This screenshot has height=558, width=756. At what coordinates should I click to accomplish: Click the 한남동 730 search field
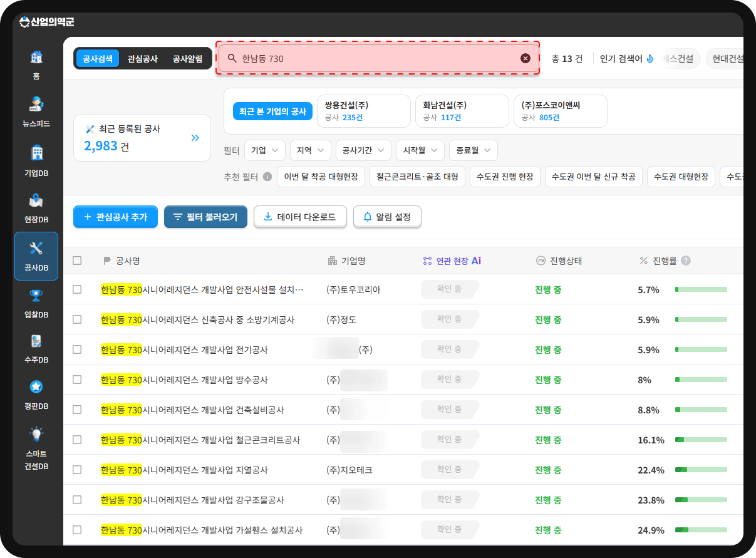pyautogui.click(x=378, y=58)
